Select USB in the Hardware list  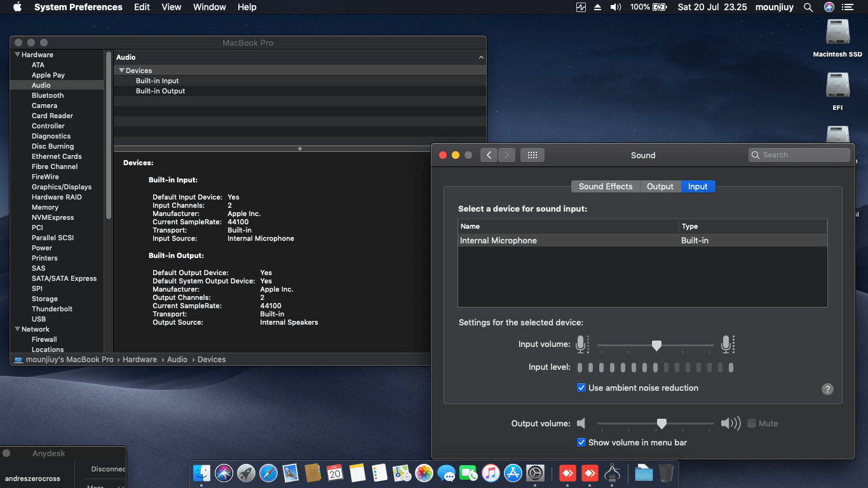(39, 319)
